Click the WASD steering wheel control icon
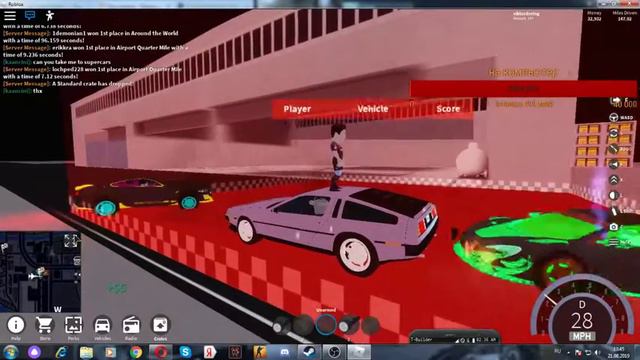This screenshot has height=360, width=640. pos(613,118)
